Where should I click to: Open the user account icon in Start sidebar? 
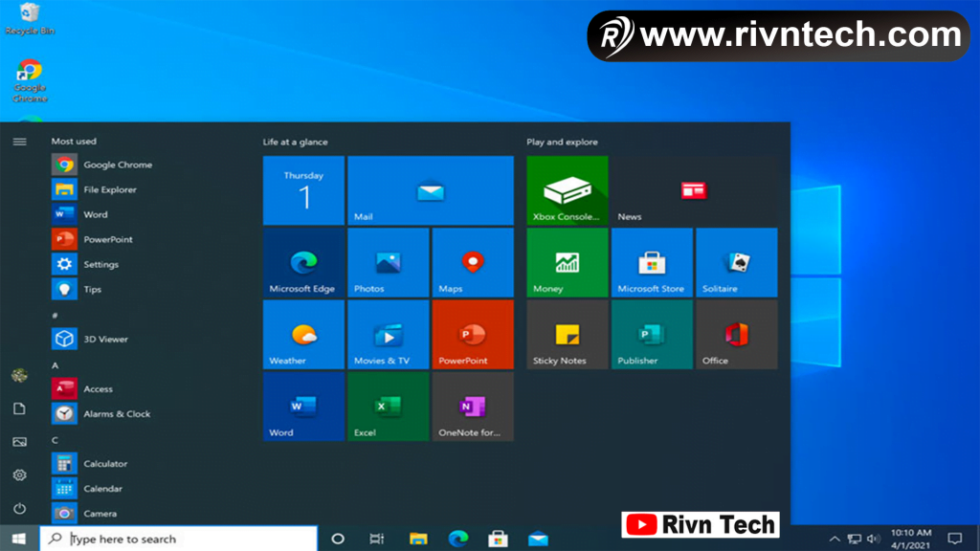(19, 375)
